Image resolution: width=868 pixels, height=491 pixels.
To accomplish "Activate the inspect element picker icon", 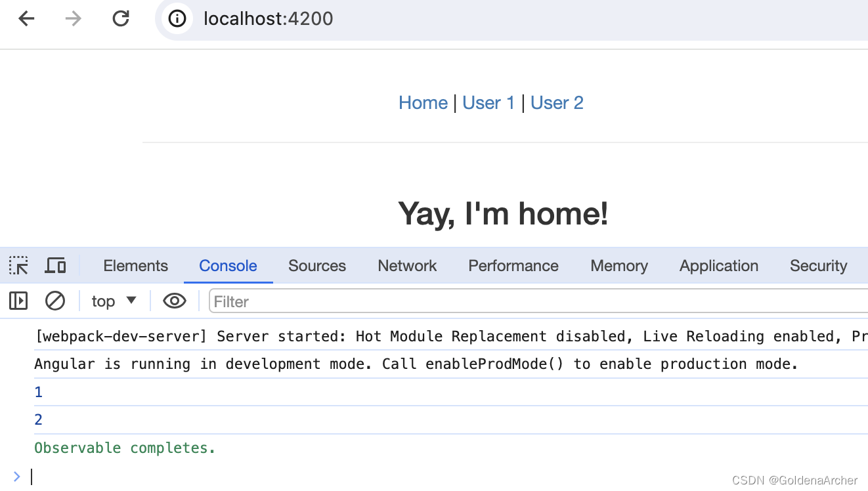I will click(18, 266).
